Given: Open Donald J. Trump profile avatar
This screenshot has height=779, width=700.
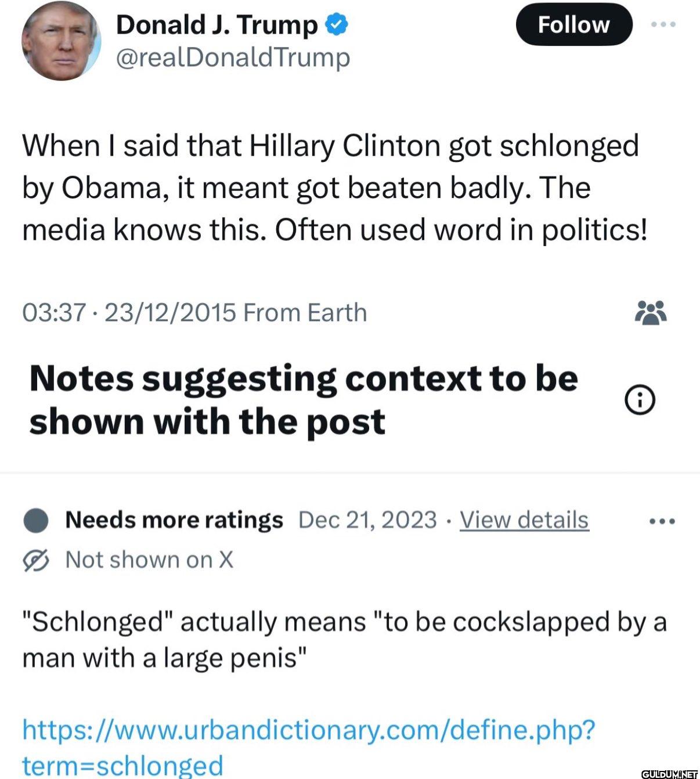Looking at the screenshot, I should click(61, 41).
